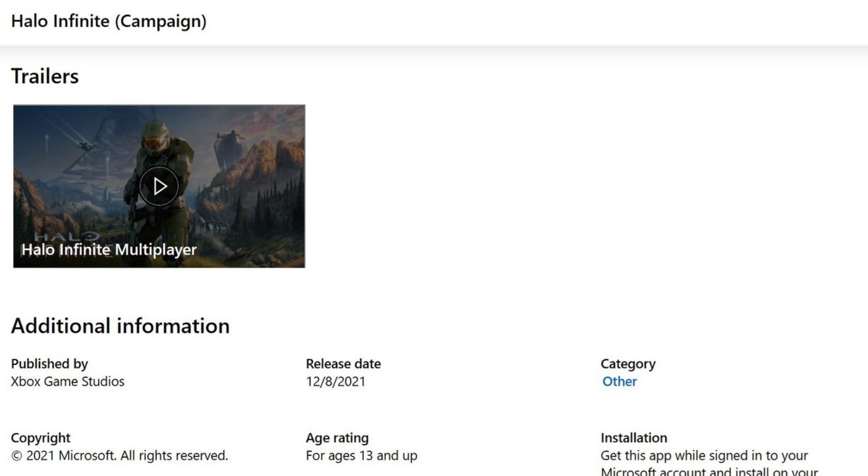
Task: Click the Published by label
Action: pos(50,364)
